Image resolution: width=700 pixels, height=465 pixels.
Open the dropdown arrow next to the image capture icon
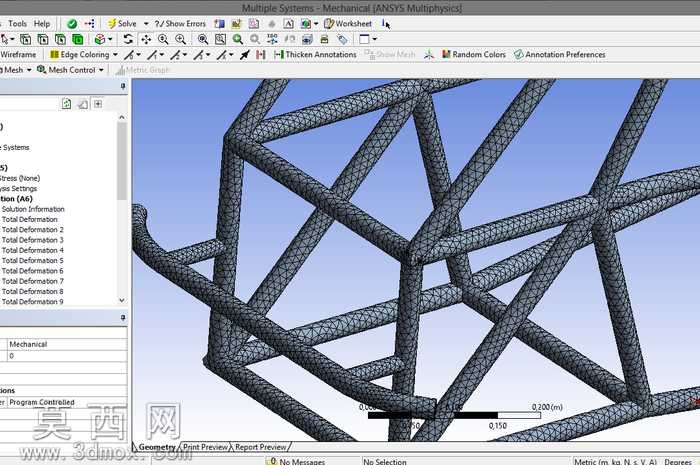(316, 24)
